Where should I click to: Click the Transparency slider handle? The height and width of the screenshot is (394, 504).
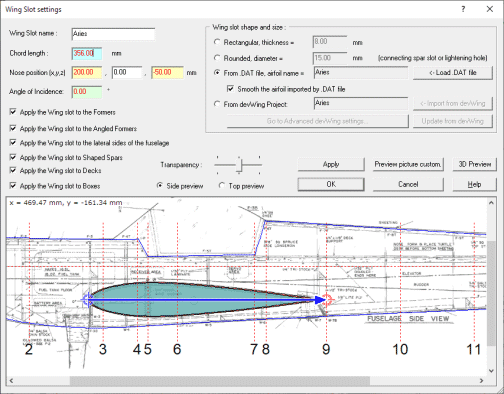tap(239, 165)
